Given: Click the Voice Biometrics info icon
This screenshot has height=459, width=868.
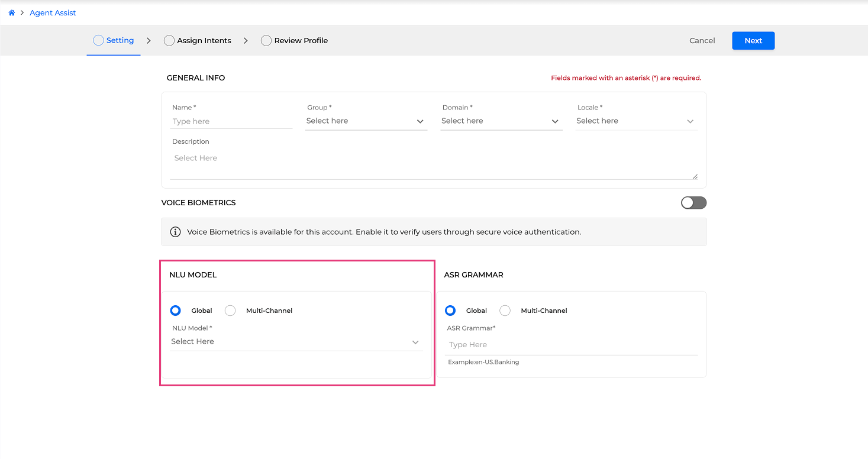Looking at the screenshot, I should (x=175, y=232).
